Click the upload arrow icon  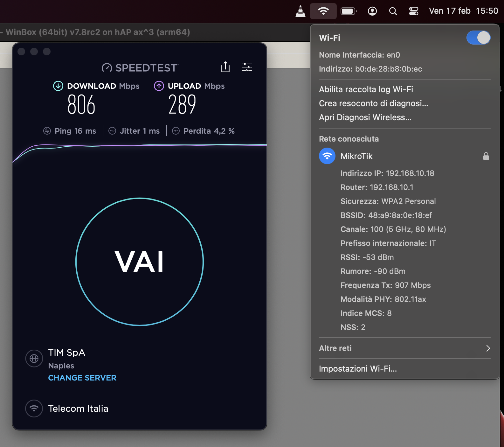tap(159, 86)
